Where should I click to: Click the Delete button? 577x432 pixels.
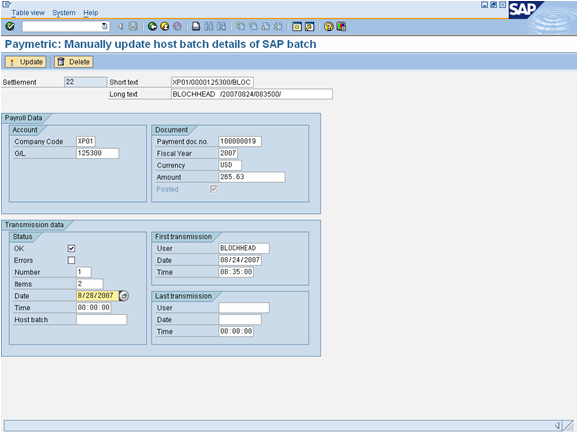tap(74, 62)
